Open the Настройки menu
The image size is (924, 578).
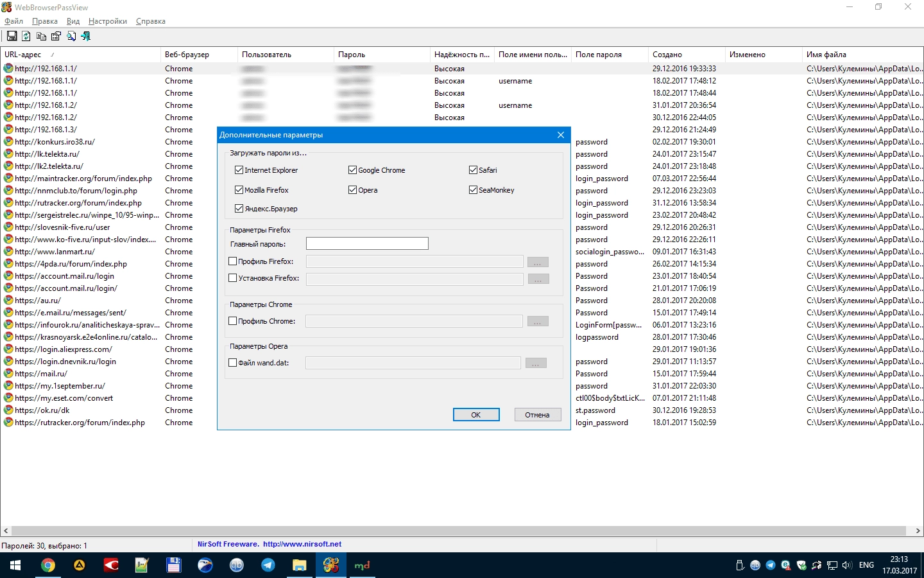click(x=108, y=21)
